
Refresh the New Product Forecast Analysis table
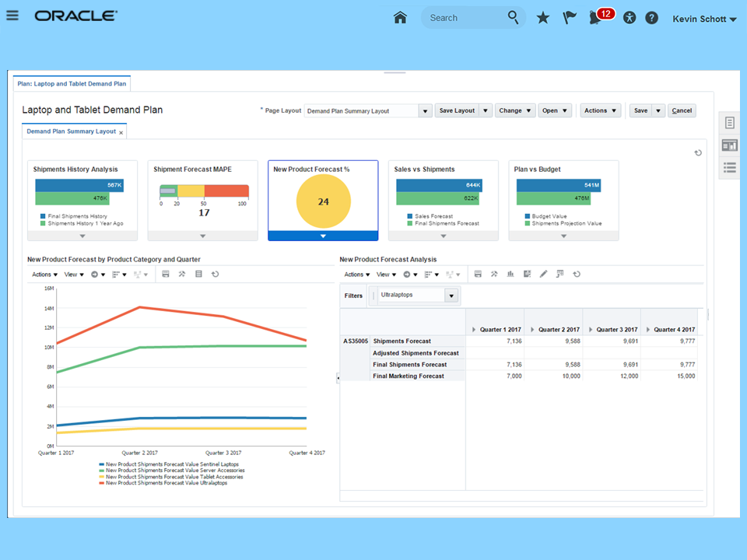pos(577,274)
